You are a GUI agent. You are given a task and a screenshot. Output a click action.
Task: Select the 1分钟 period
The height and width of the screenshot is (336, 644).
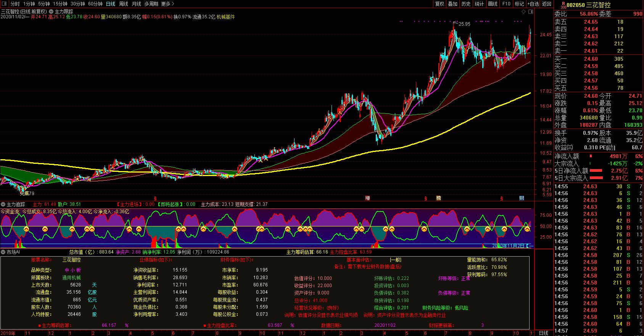29,4
